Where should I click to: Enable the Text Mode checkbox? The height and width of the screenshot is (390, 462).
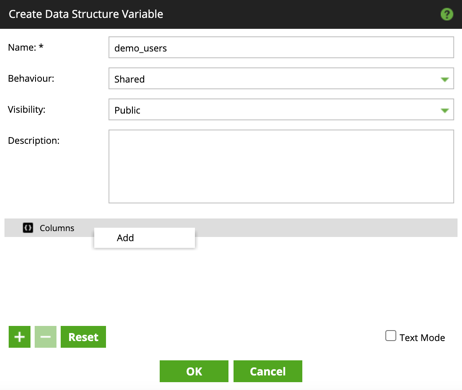390,336
